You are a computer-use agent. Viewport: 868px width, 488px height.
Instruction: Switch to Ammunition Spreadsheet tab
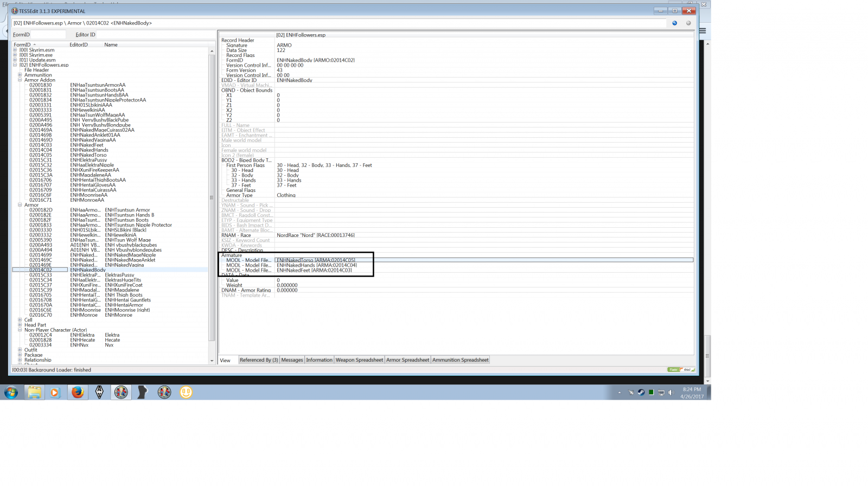(460, 360)
